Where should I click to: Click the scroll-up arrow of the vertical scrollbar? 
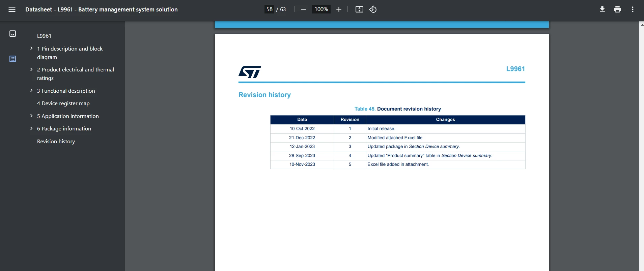coord(641,24)
